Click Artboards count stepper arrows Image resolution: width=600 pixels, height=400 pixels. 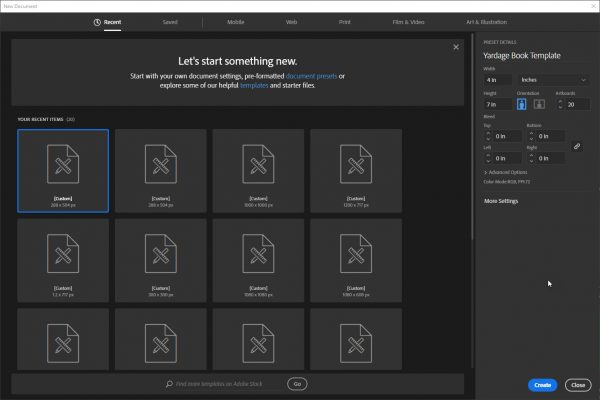tap(561, 104)
